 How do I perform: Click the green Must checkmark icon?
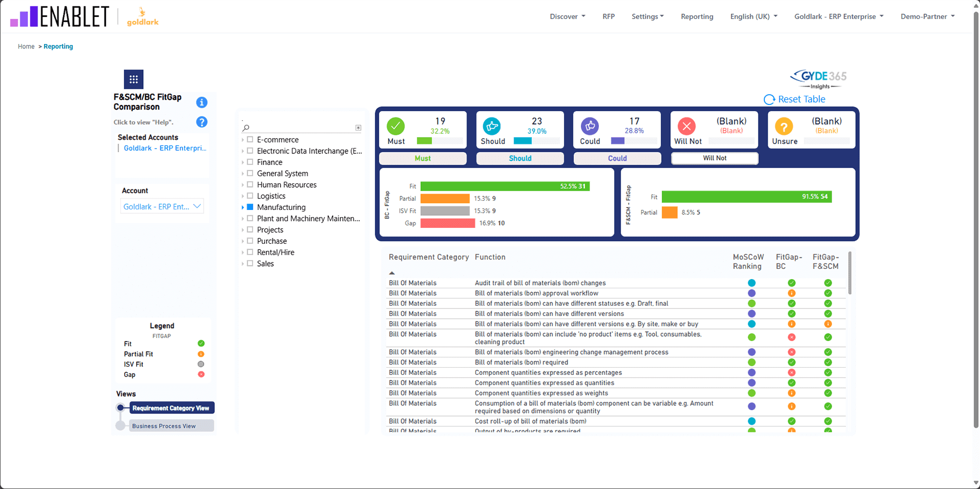396,126
